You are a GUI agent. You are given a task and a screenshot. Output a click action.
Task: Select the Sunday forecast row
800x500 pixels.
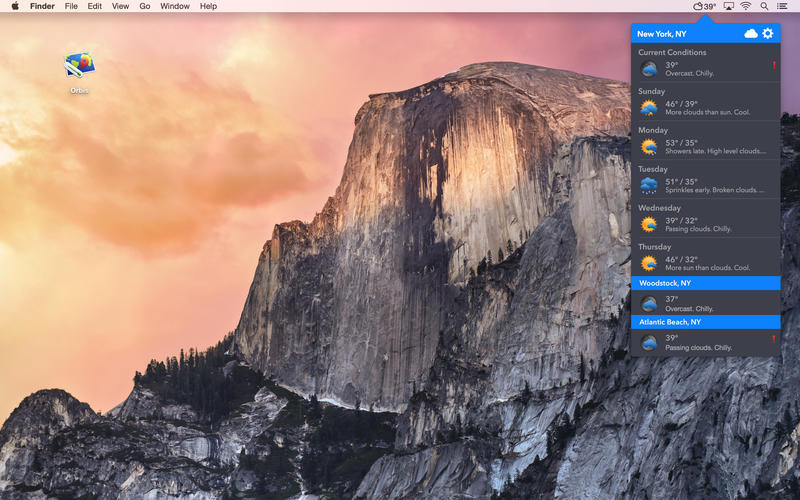[x=705, y=102]
